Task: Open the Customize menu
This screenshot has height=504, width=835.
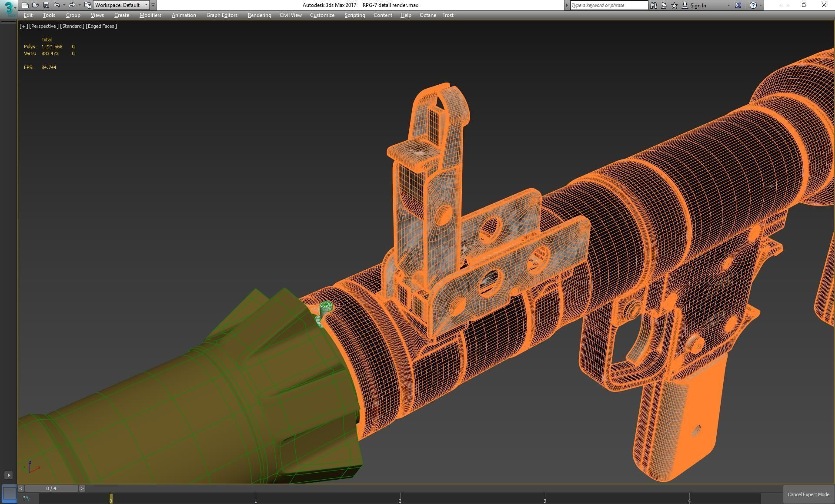Action: coord(322,15)
